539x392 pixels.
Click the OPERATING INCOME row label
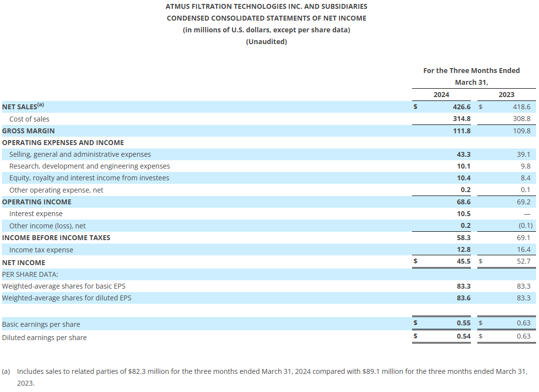[37, 202]
